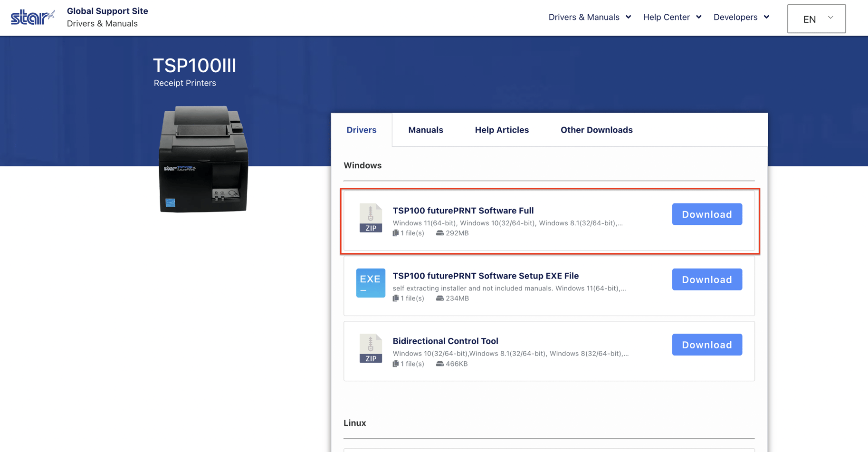The height and width of the screenshot is (452, 868).
Task: Click the EXE file icon for Setup EXE File
Action: (371, 283)
